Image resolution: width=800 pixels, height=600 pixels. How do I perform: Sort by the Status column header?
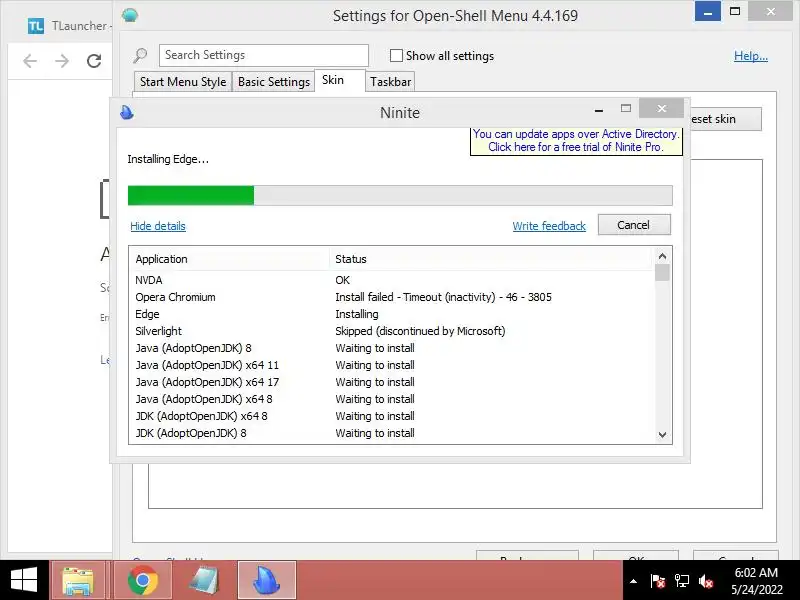(x=491, y=259)
